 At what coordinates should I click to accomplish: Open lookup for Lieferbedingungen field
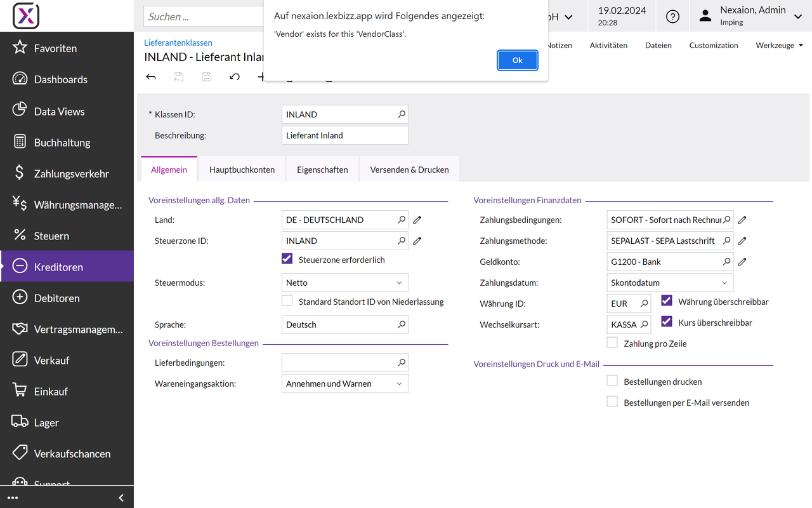point(402,363)
